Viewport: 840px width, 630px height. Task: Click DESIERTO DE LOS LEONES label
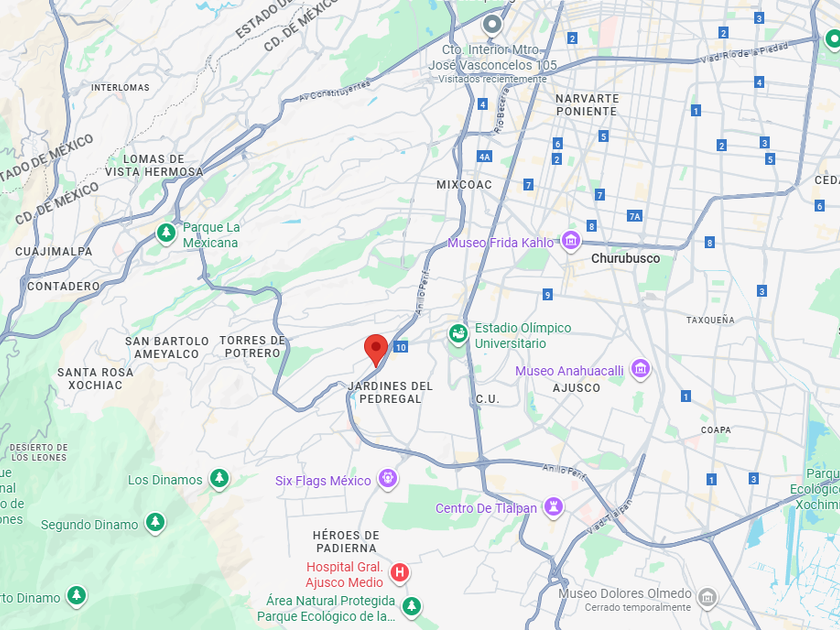click(x=39, y=452)
